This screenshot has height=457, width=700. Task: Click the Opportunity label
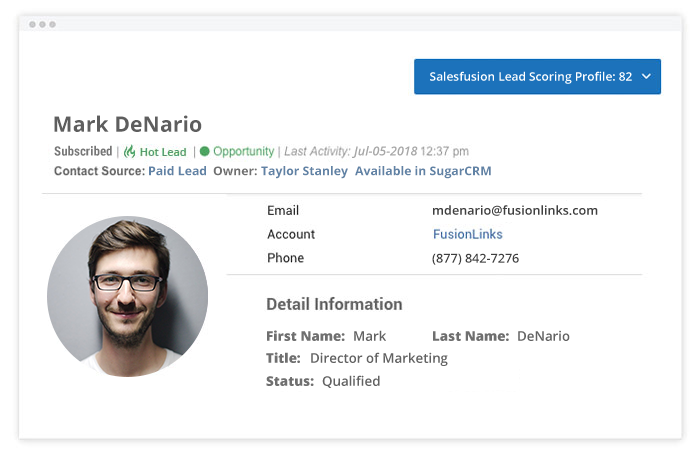click(x=243, y=151)
